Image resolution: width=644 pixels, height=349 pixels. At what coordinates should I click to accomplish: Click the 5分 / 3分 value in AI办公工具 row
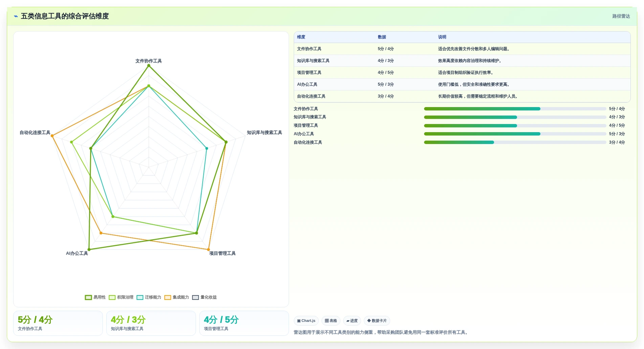pos(386,84)
